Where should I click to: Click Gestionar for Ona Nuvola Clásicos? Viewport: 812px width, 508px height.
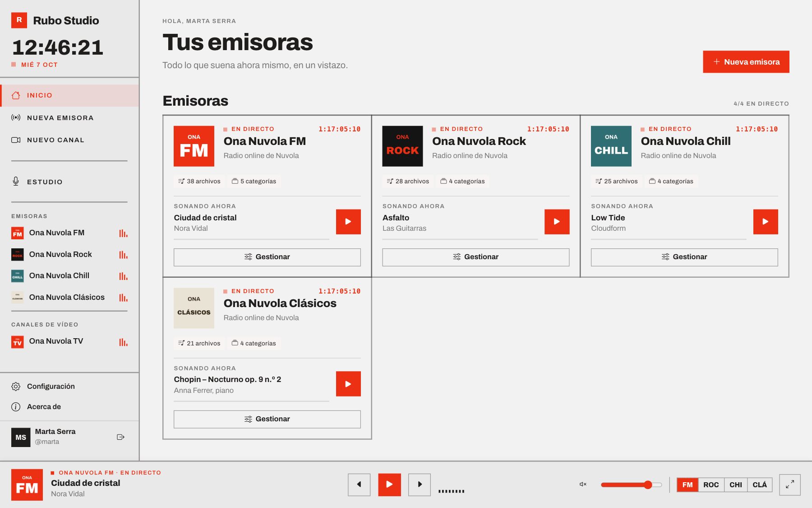(x=267, y=419)
